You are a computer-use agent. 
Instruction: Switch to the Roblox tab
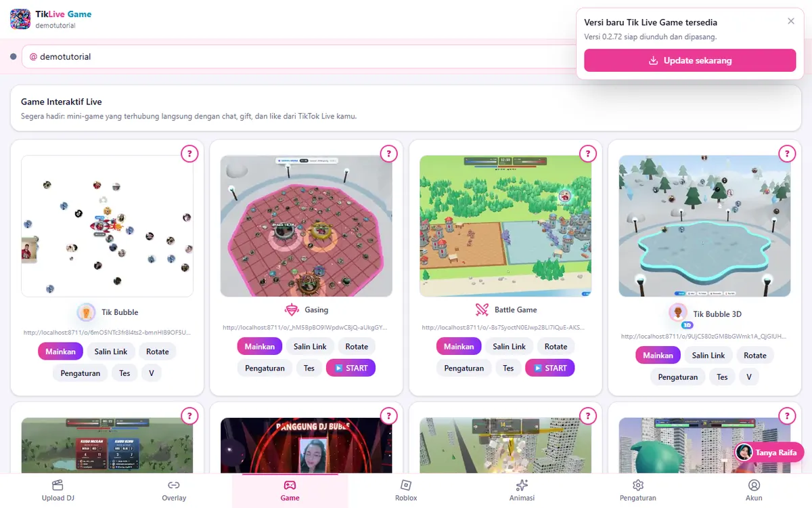pos(406,490)
